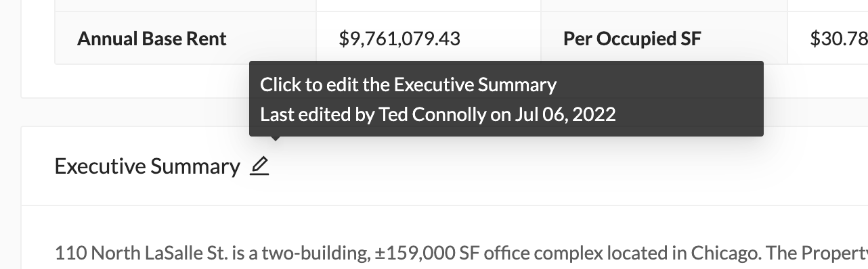The height and width of the screenshot is (269, 868).
Task: Click the empty cell above Annual Base Rent
Action: [x=186, y=6]
